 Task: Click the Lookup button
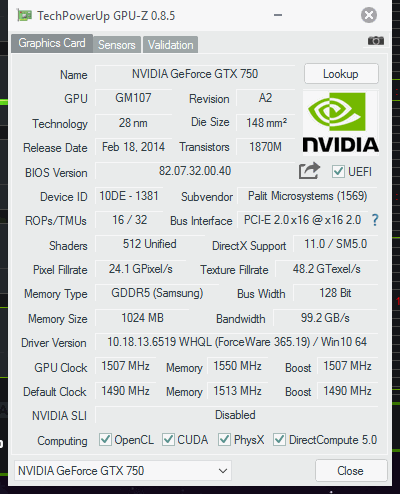click(x=341, y=74)
